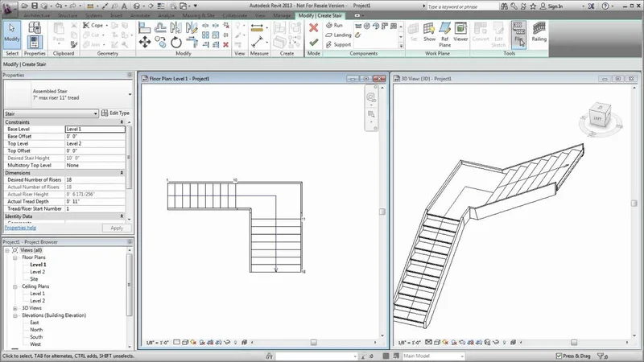Click the 3D view horizontal scrollbar thumb

(x=574, y=343)
